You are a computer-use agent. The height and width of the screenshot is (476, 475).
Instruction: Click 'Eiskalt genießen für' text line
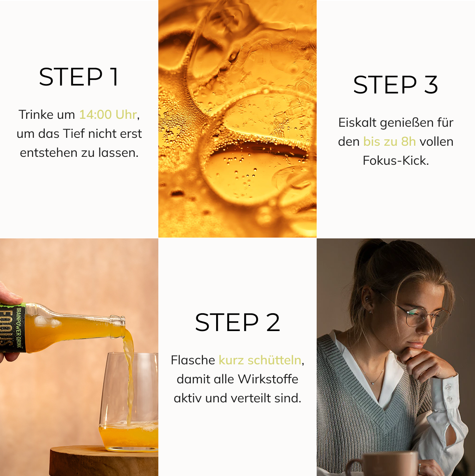(x=396, y=122)
